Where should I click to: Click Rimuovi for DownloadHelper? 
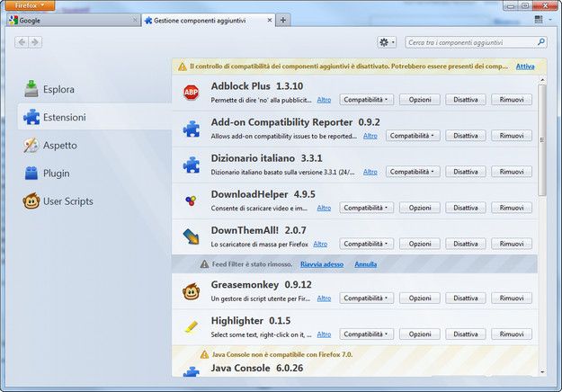[x=512, y=208]
